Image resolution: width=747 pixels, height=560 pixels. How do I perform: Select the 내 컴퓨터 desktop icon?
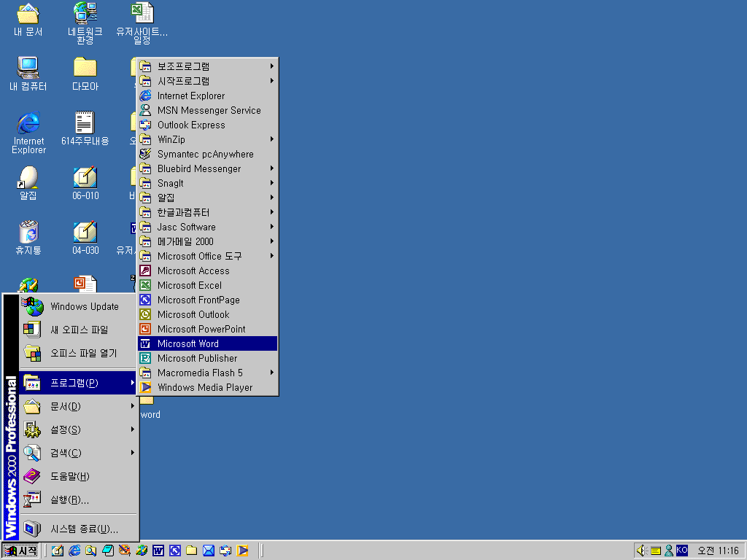pos(28,74)
